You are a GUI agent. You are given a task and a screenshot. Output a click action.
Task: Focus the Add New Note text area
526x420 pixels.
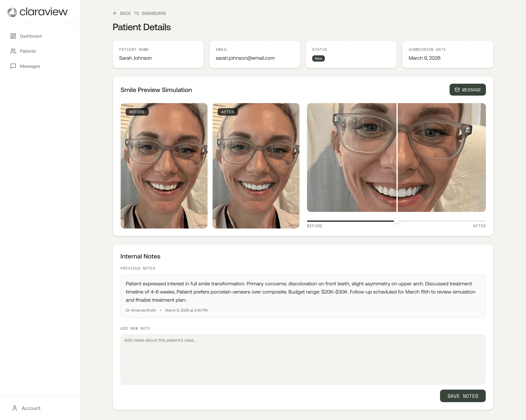(303, 359)
